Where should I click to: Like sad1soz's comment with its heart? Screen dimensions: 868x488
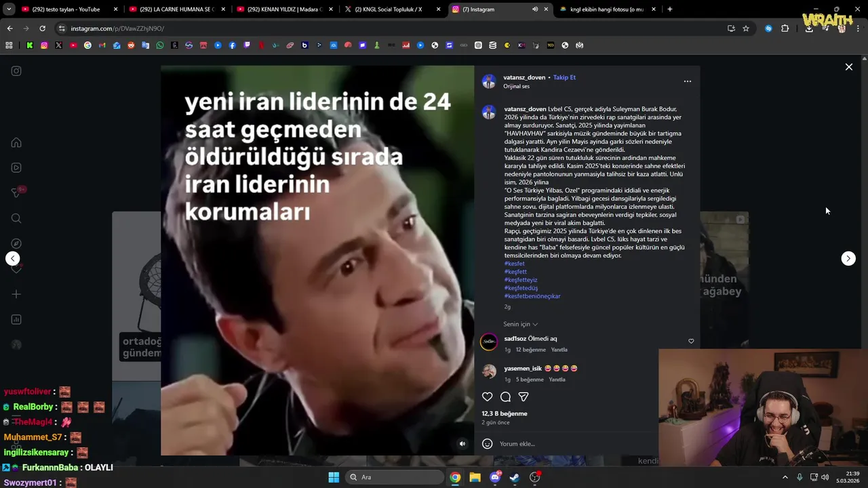691,341
